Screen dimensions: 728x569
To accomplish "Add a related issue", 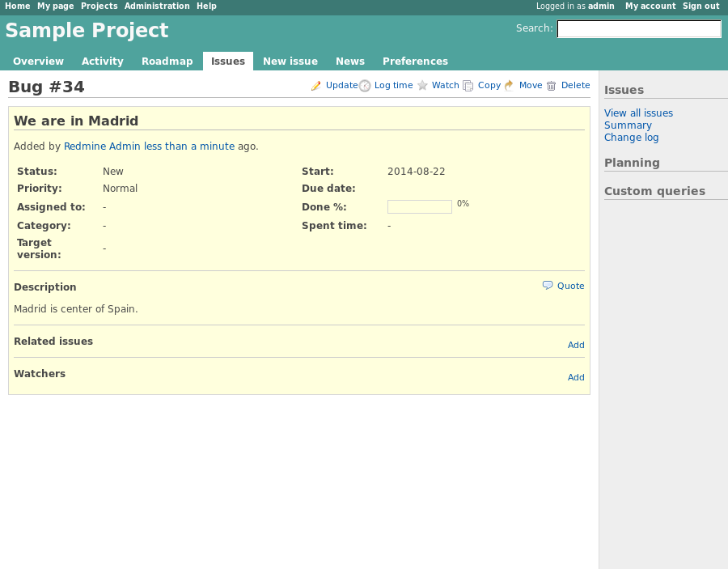I will pyautogui.click(x=576, y=345).
